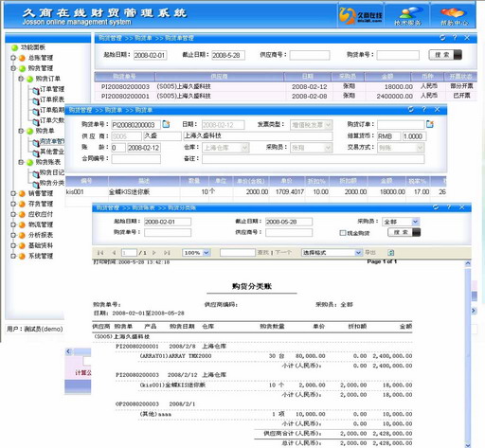Click the 搜索 button in 购货分类账 panel
485x448 pixels.
404,232
